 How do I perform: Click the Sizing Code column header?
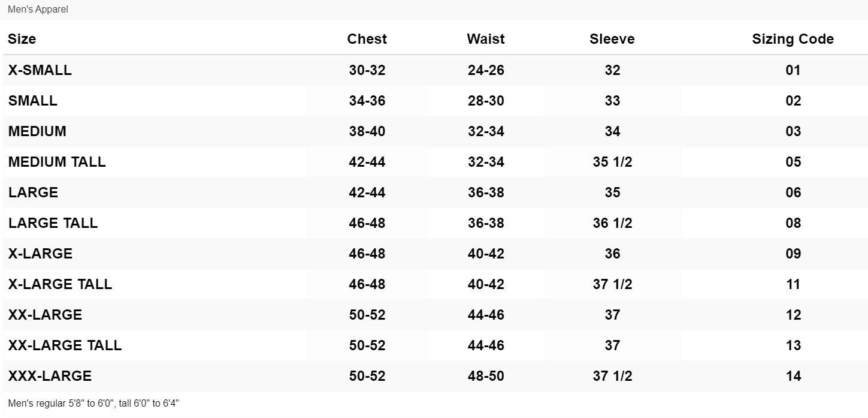(793, 39)
